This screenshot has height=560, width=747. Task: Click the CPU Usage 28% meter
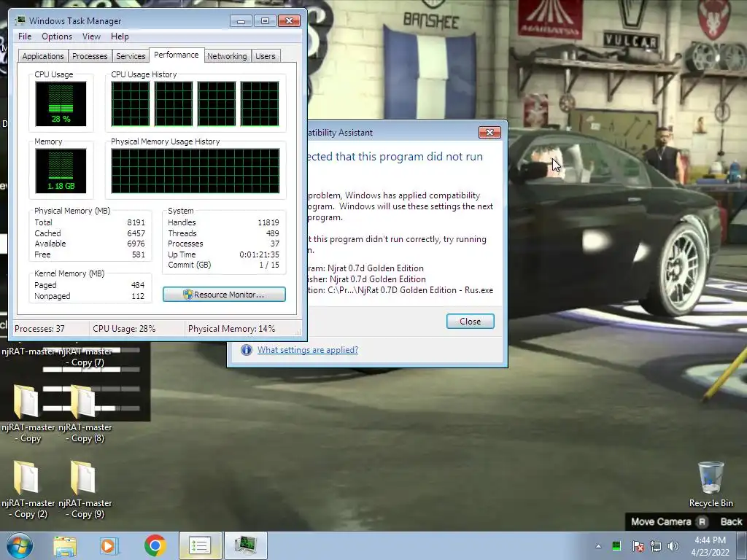[61, 104]
